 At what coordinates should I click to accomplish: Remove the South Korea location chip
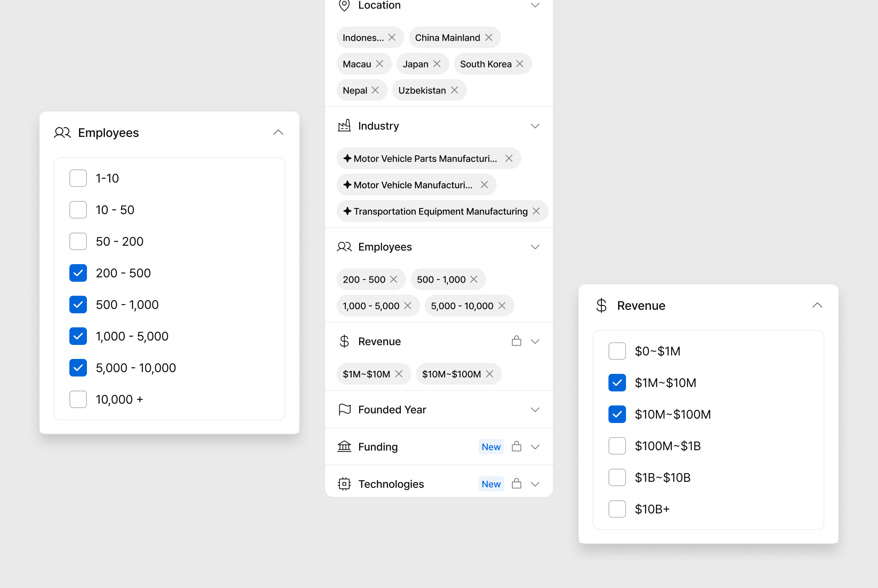coord(520,64)
